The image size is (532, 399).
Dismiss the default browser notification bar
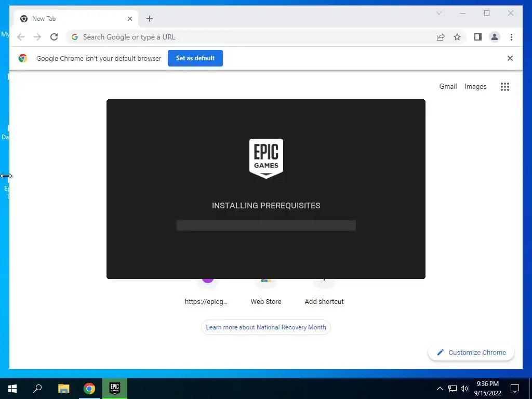coord(510,58)
